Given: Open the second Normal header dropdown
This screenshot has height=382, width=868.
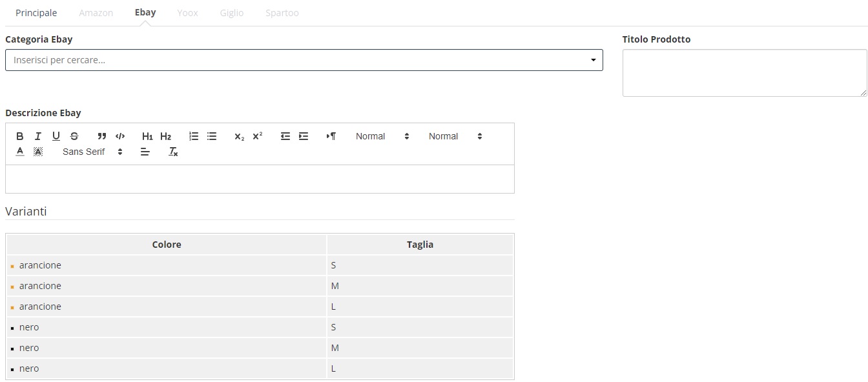Looking at the screenshot, I should [455, 136].
